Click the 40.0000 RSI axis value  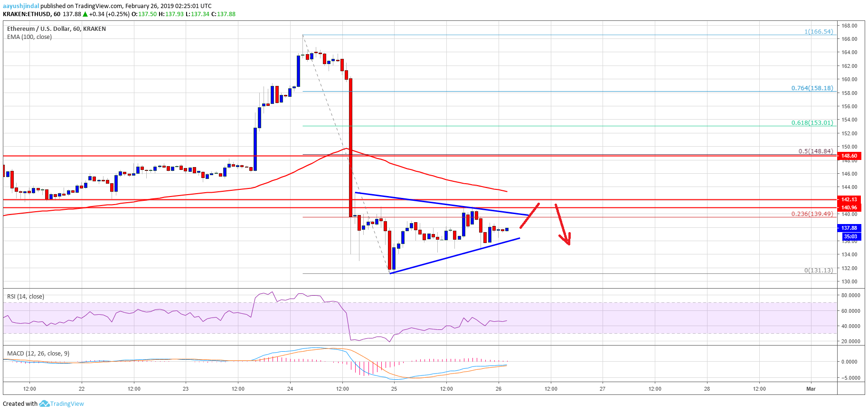pyautogui.click(x=850, y=326)
